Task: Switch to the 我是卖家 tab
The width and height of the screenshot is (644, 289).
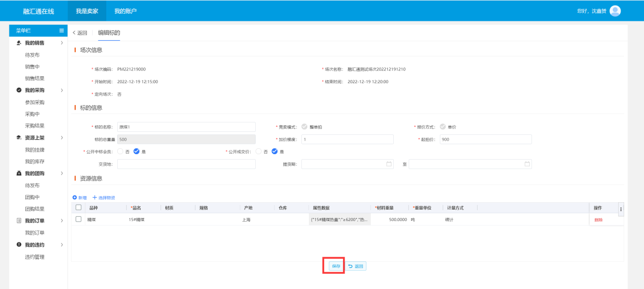Action: tap(87, 11)
